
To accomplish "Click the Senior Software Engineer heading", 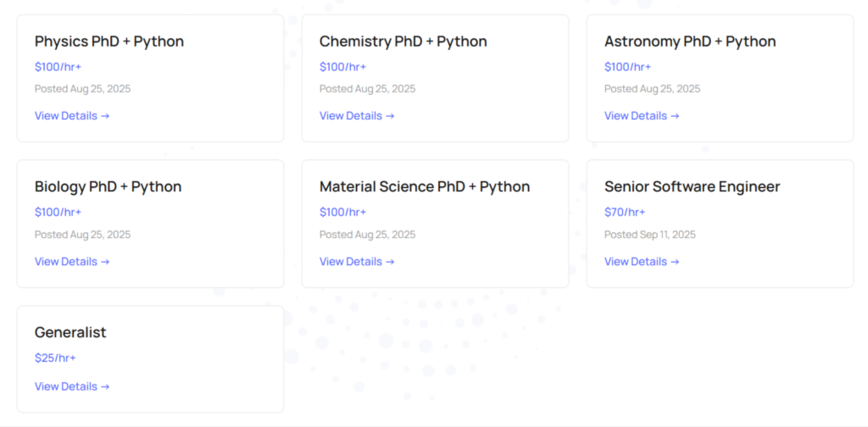I will (692, 187).
